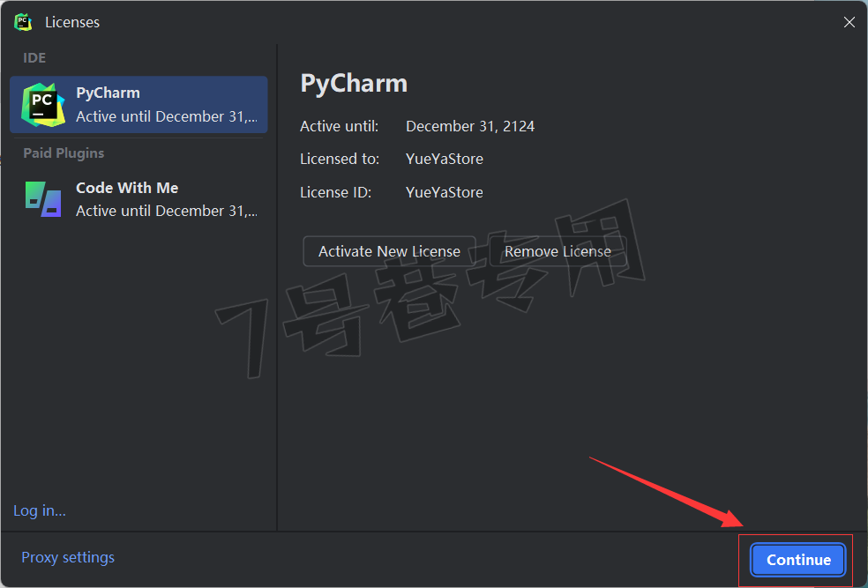Click the YueYaStore value beside License ID
Viewport: 868px width, 588px height.
coord(445,192)
